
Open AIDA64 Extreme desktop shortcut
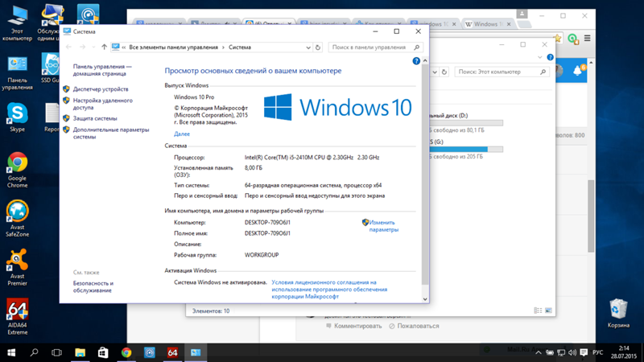[x=17, y=316]
